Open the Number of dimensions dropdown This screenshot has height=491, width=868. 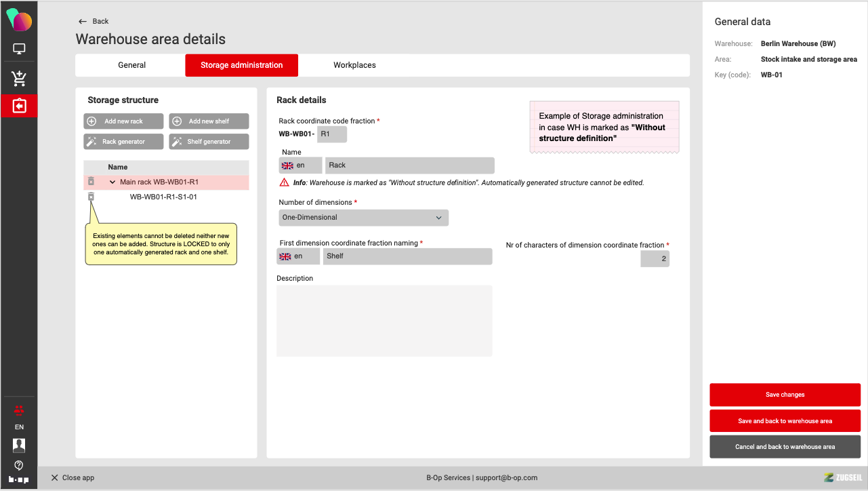point(363,218)
